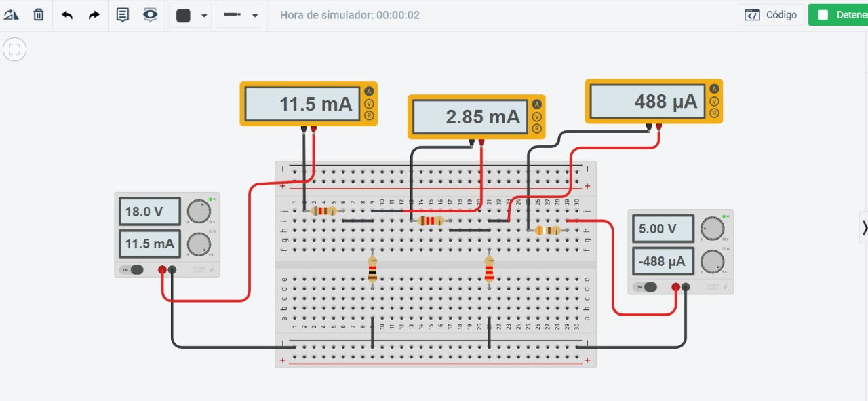Open the annotation notes tool
This screenshot has height=401, width=868.
tap(123, 14)
